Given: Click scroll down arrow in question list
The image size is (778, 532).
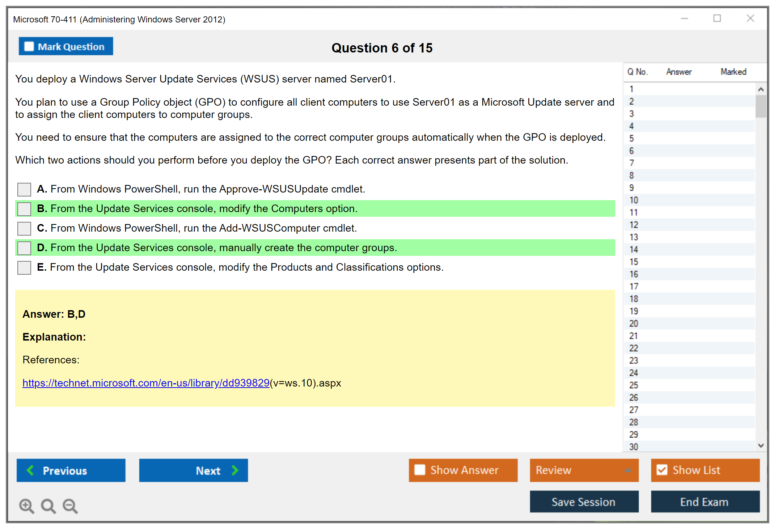Looking at the screenshot, I should pos(761,446).
